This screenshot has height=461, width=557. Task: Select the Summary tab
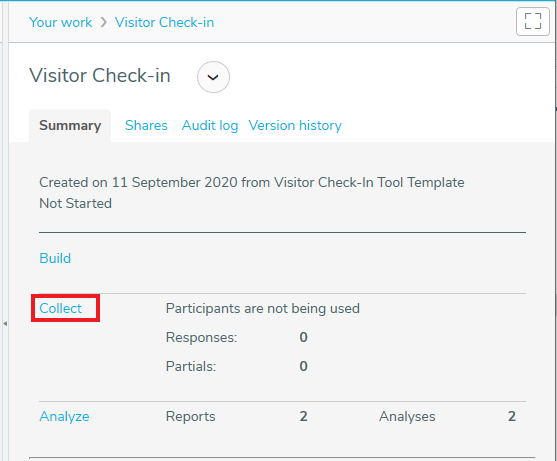tap(70, 125)
